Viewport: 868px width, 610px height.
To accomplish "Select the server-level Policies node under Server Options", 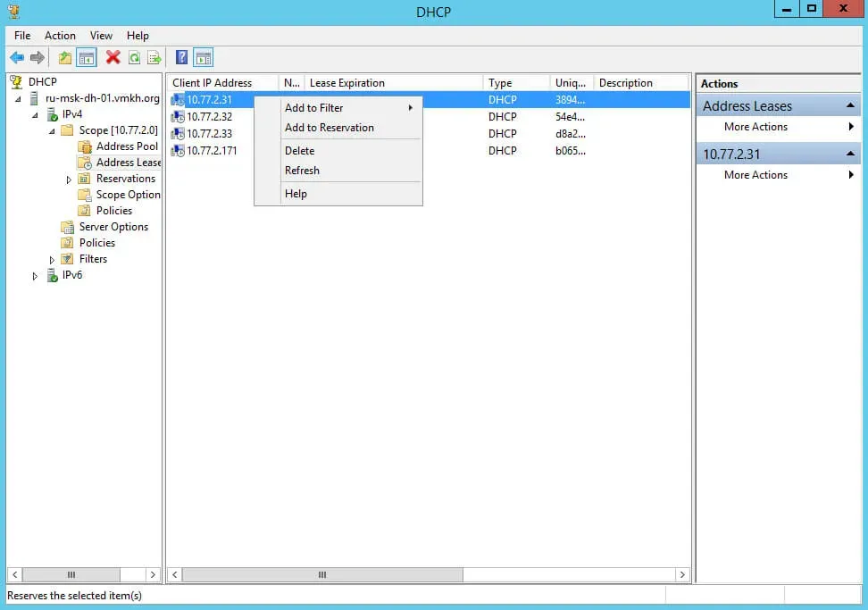I will click(96, 243).
